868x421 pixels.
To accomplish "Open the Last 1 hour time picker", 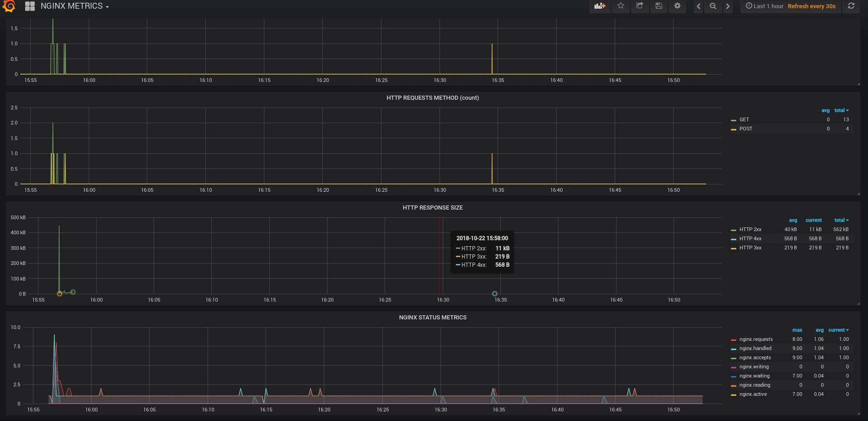I will point(765,6).
